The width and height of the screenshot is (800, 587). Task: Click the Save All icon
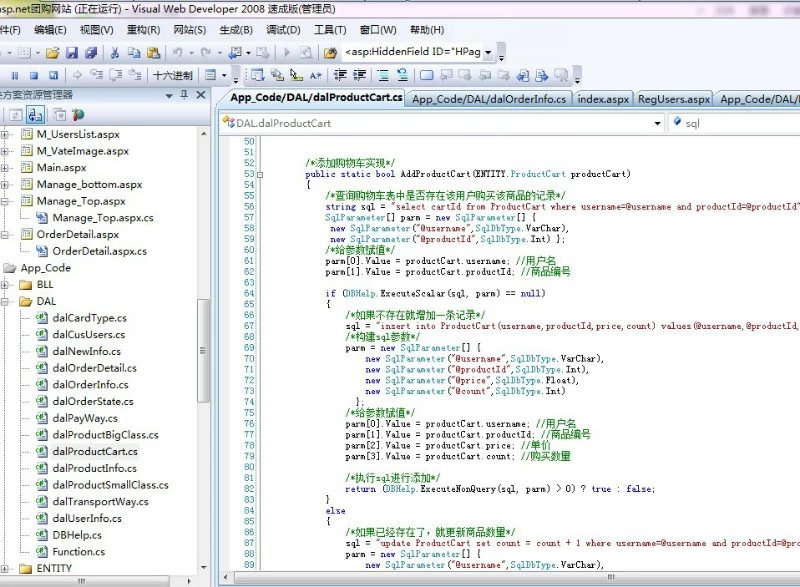tap(91, 53)
